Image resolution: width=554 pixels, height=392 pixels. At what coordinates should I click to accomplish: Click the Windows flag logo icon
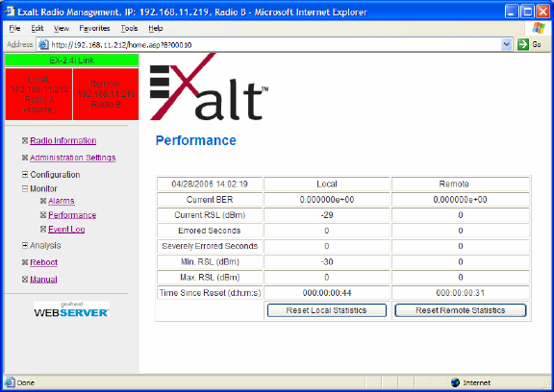click(x=539, y=28)
